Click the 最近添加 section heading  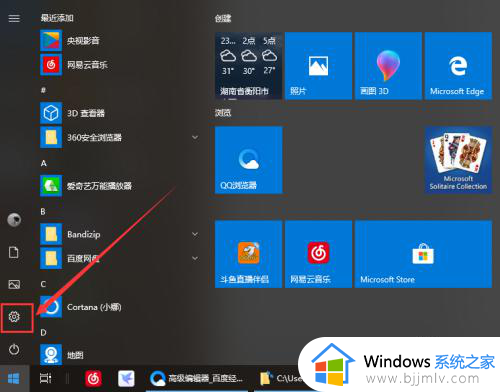pyautogui.click(x=57, y=18)
